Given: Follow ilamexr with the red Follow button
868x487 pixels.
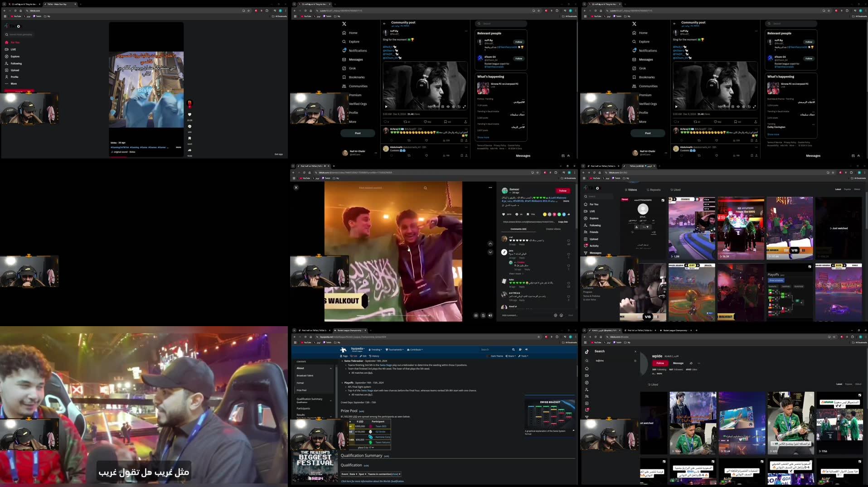Looking at the screenshot, I should pos(563,191).
